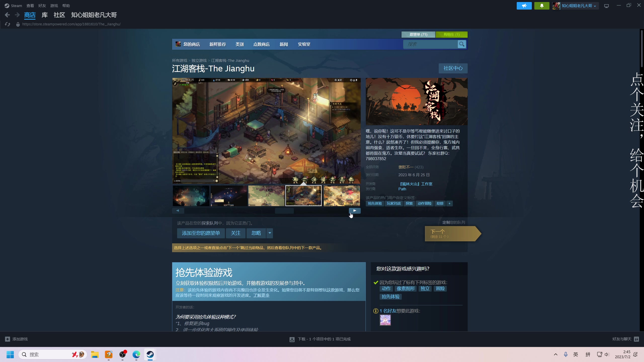
Task: Open the 实验室 labs tab
Action: tap(304, 44)
